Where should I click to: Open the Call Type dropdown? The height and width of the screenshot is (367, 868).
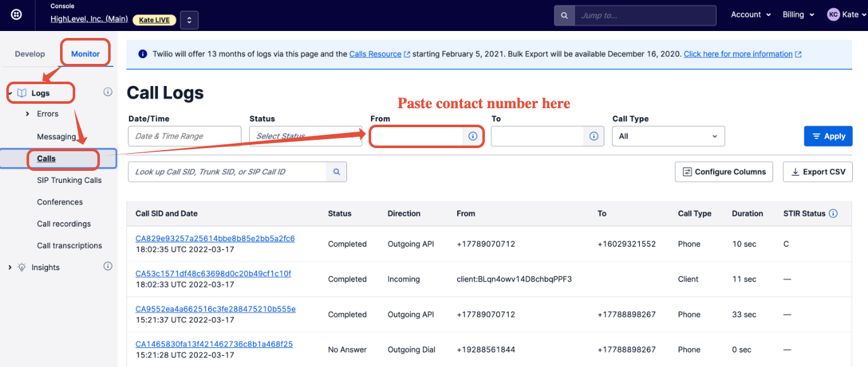669,136
